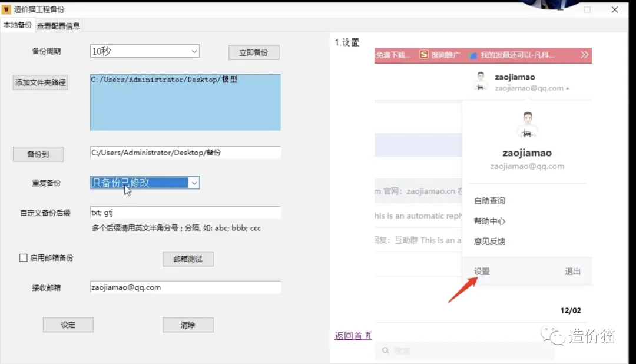
Task: Click the 设定 button
Action: tap(68, 325)
